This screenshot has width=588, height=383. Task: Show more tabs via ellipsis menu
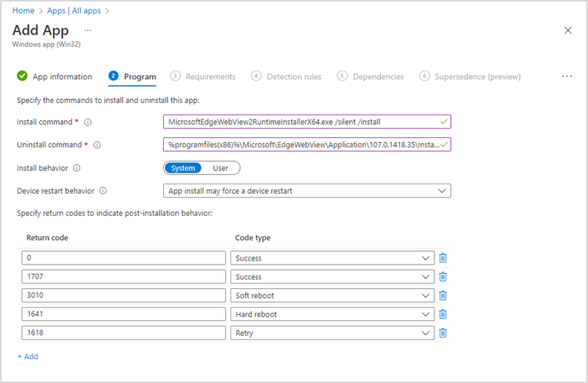point(567,76)
